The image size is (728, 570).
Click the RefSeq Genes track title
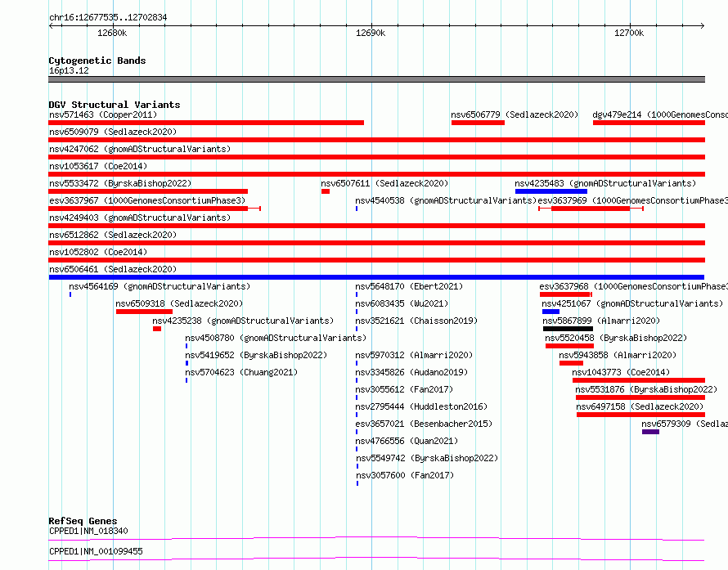coord(83,521)
